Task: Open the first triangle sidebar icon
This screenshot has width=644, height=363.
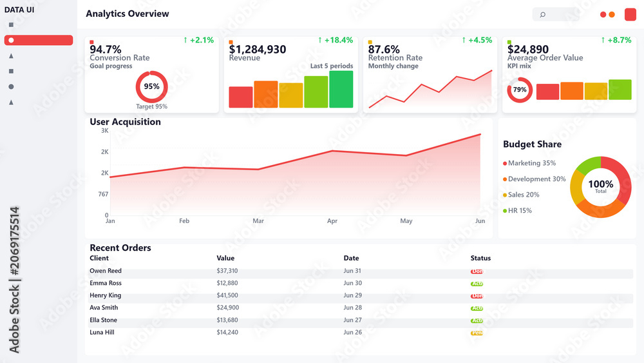Action: click(11, 55)
